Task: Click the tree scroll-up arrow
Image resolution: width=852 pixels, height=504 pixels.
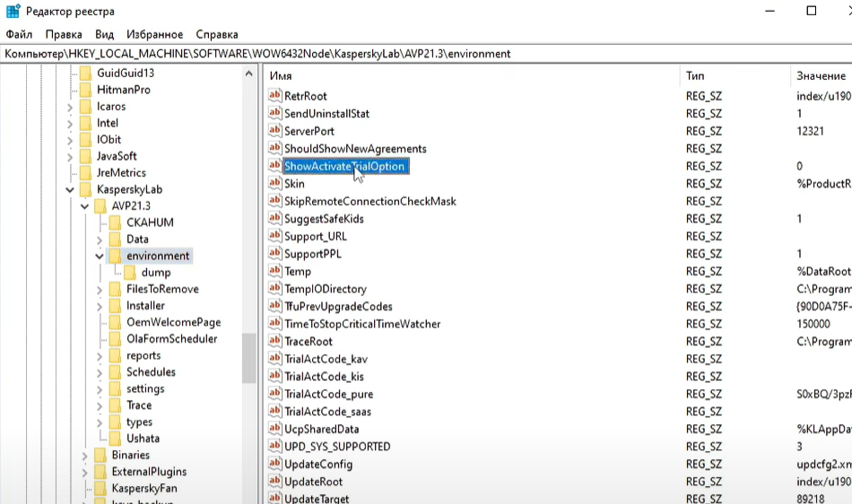Action: click(x=248, y=74)
